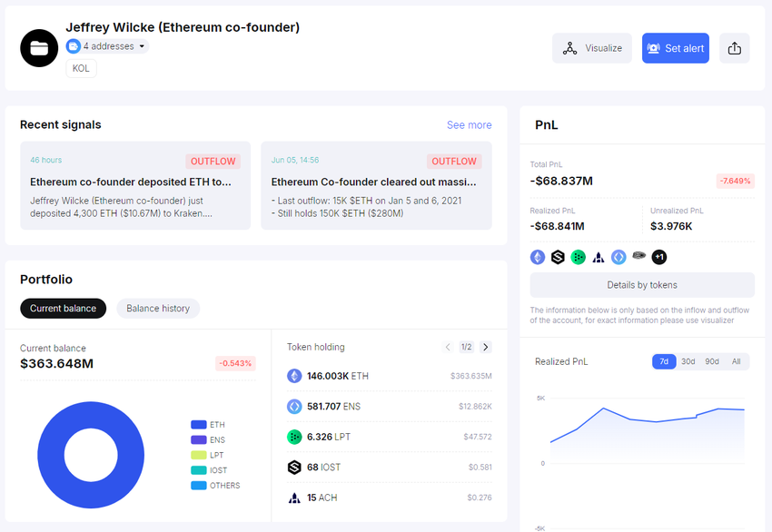Click the IOST token icon in holdings
The width and height of the screenshot is (772, 532).
point(294,468)
